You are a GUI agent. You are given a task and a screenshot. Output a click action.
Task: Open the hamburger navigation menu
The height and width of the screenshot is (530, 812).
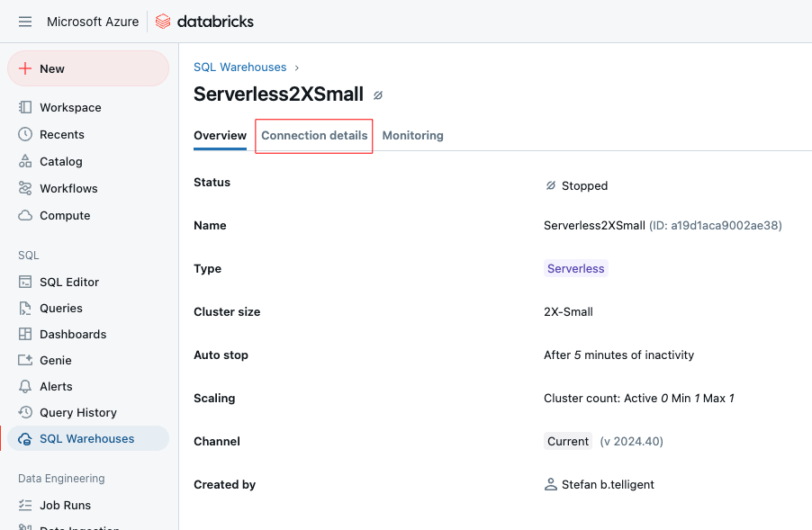(25, 22)
